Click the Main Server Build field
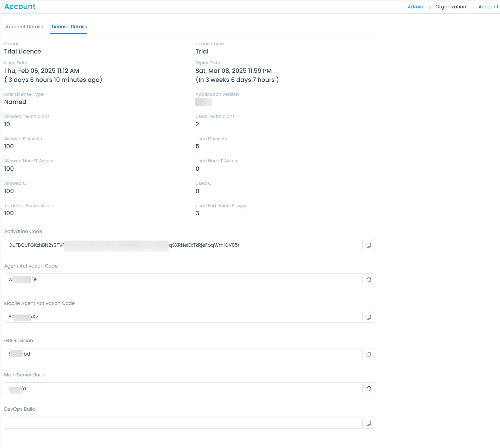 point(183,388)
